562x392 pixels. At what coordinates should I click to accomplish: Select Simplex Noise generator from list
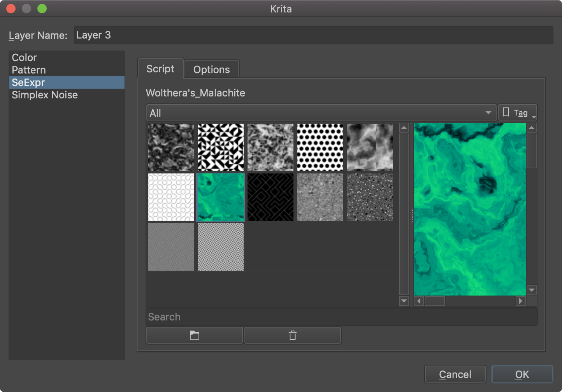point(45,95)
